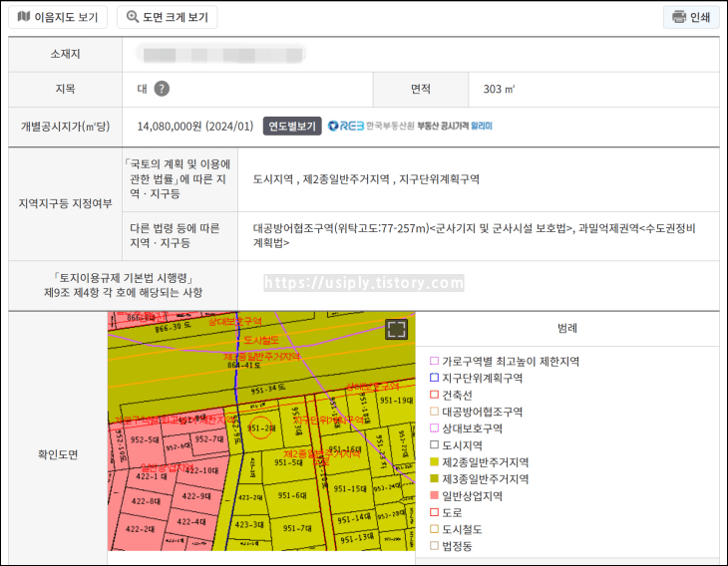
Task: Click the 지역지구등 지정여부 label
Action: [x=65, y=203]
